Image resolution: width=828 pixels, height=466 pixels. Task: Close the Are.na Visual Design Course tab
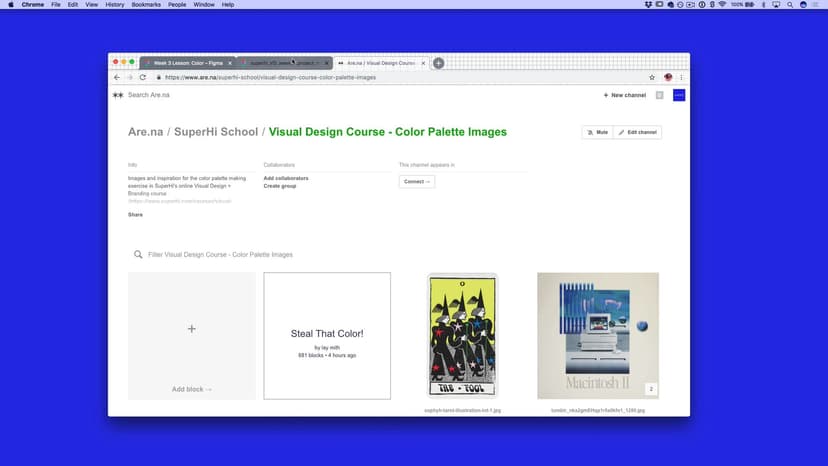pyautogui.click(x=423, y=63)
